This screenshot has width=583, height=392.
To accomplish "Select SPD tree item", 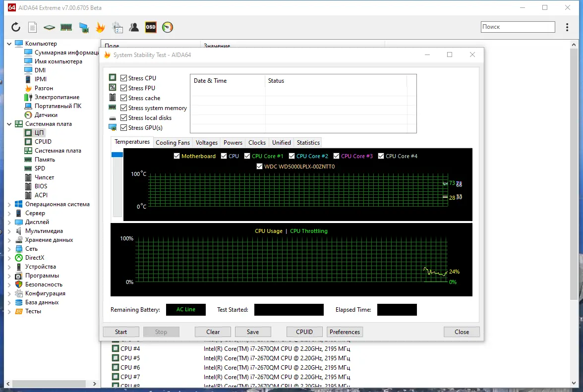I will (40, 168).
